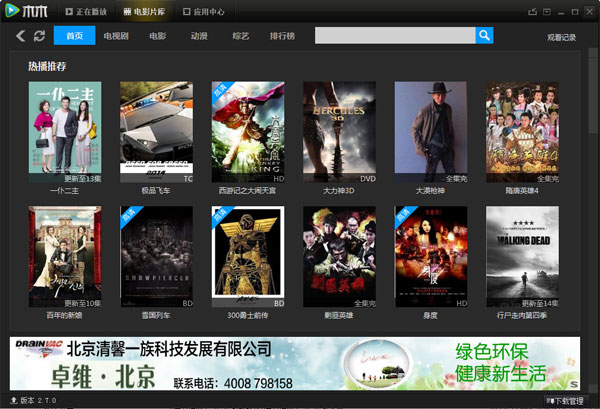600x409 pixels.
Task: Click the 北京清馨一族 advertisement banner
Action: [x=294, y=364]
